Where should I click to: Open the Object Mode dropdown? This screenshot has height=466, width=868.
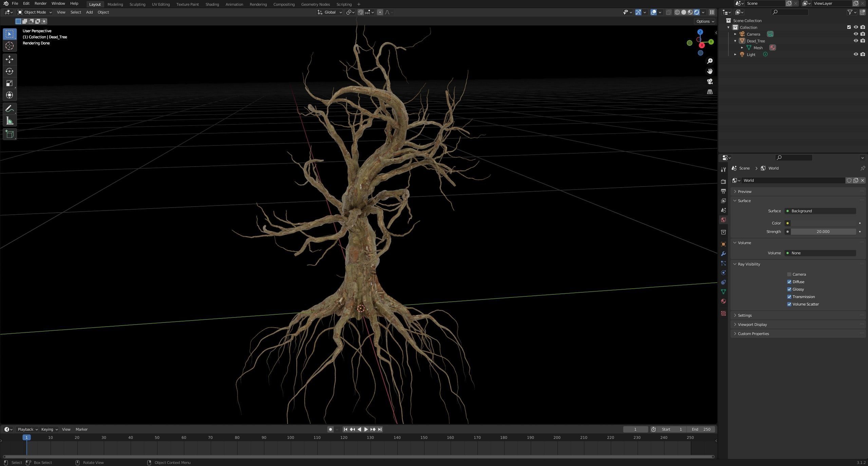[x=35, y=12]
